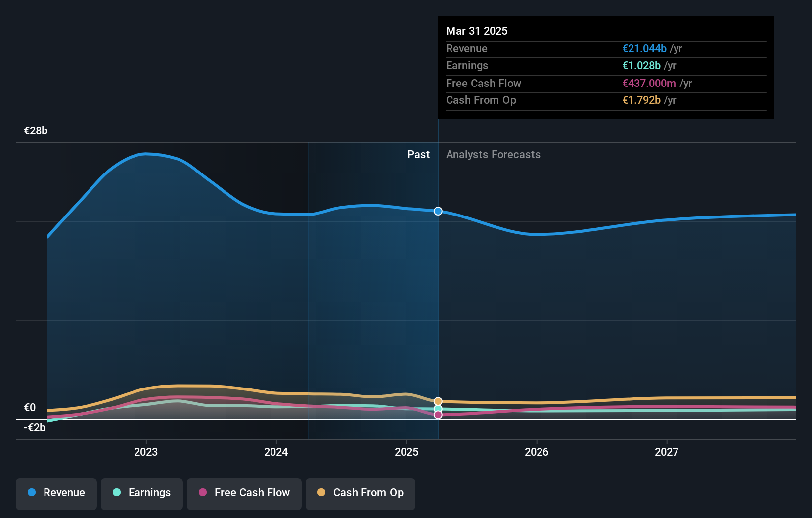Screen dimensions: 812x518
Task: Click the 'Cash From Op' label in tooltip
Action: click(481, 100)
